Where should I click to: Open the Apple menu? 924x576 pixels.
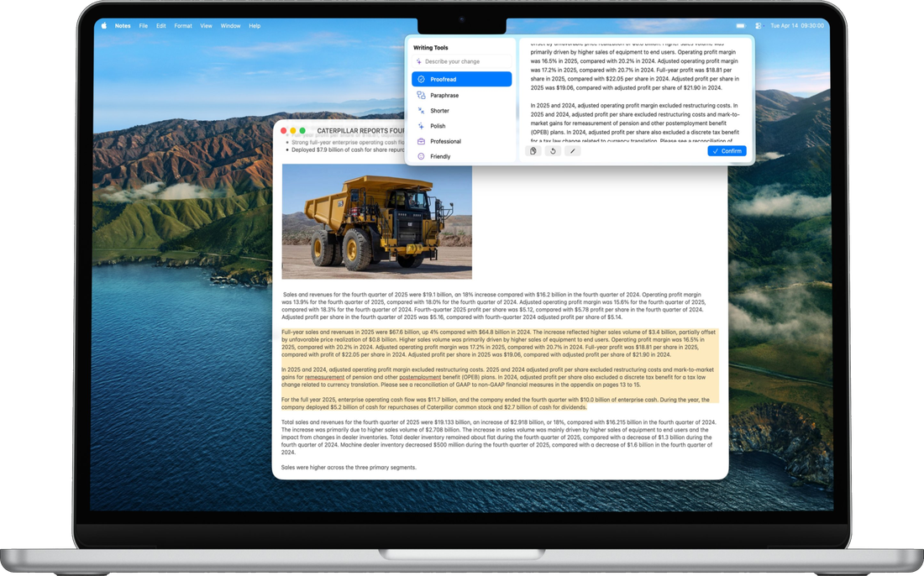103,25
